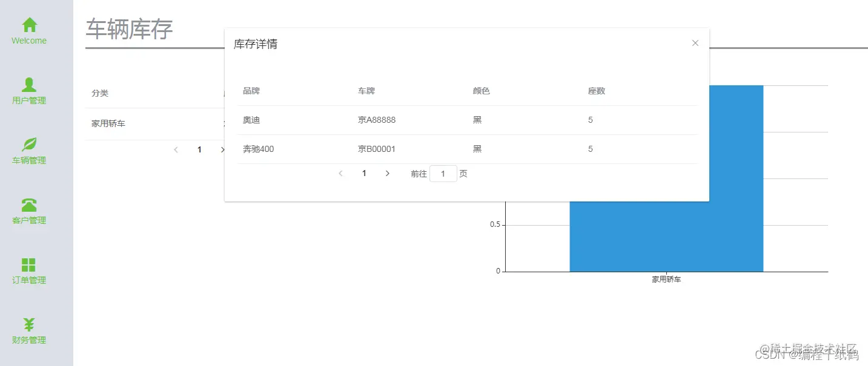Click seat count 5 in 奥迪 row
This screenshot has height=366, width=868.
coord(591,120)
